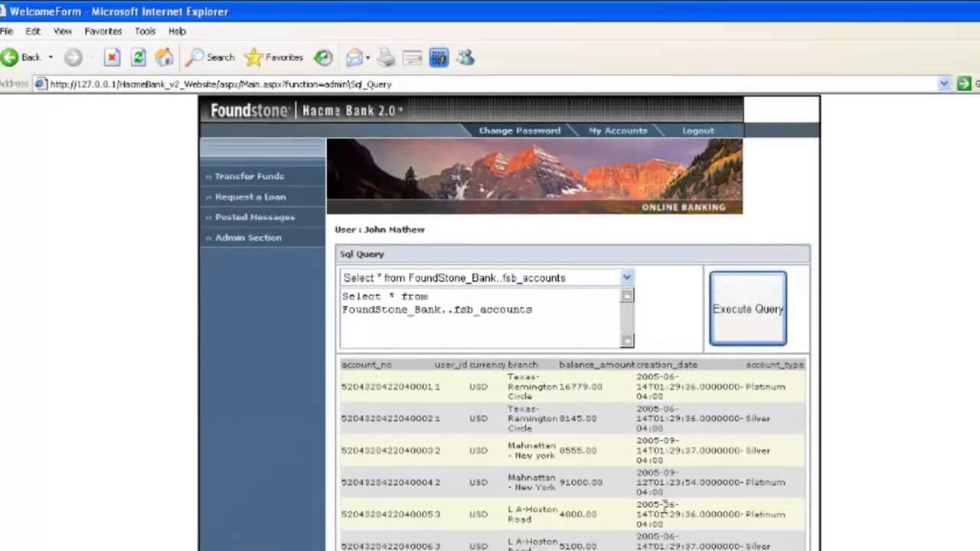The image size is (980, 551).
Task: Open the Favorites star pane
Action: pyautogui.click(x=274, y=57)
